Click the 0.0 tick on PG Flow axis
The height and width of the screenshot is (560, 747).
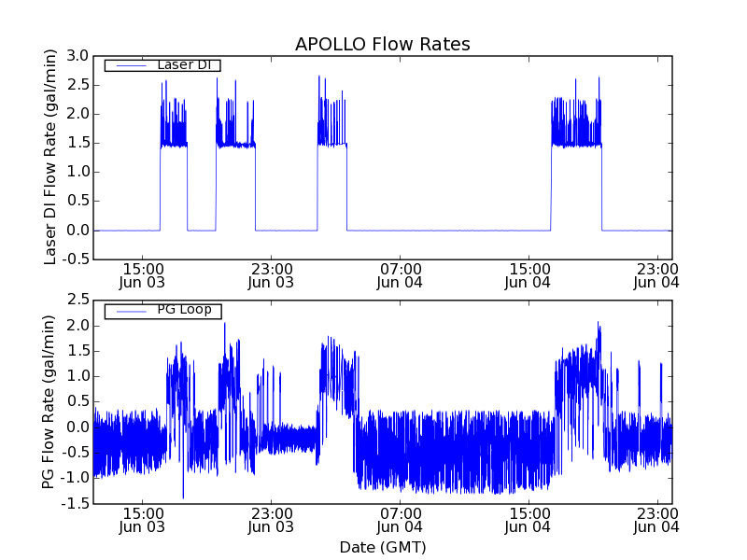tap(78, 427)
